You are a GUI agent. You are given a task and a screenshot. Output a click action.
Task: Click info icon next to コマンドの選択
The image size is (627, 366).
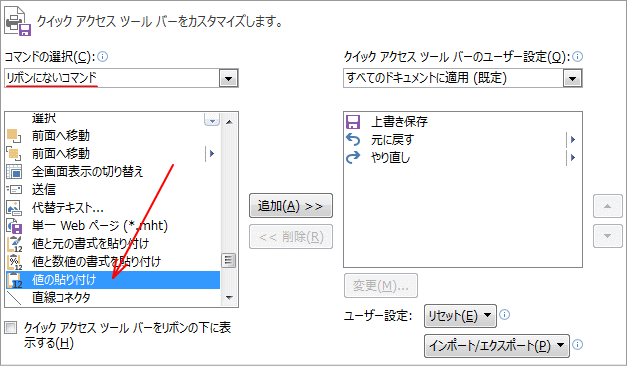pyautogui.click(x=103, y=57)
